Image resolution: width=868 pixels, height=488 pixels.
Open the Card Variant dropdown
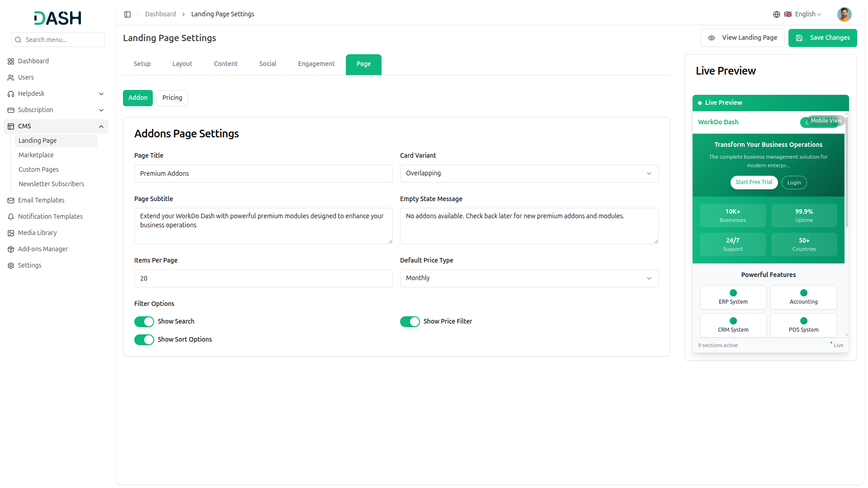coord(529,174)
